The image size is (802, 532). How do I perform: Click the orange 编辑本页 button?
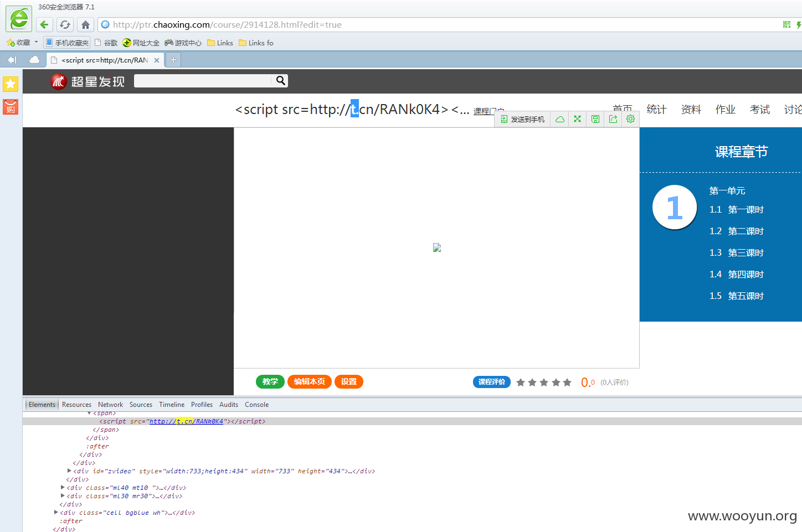coord(310,382)
